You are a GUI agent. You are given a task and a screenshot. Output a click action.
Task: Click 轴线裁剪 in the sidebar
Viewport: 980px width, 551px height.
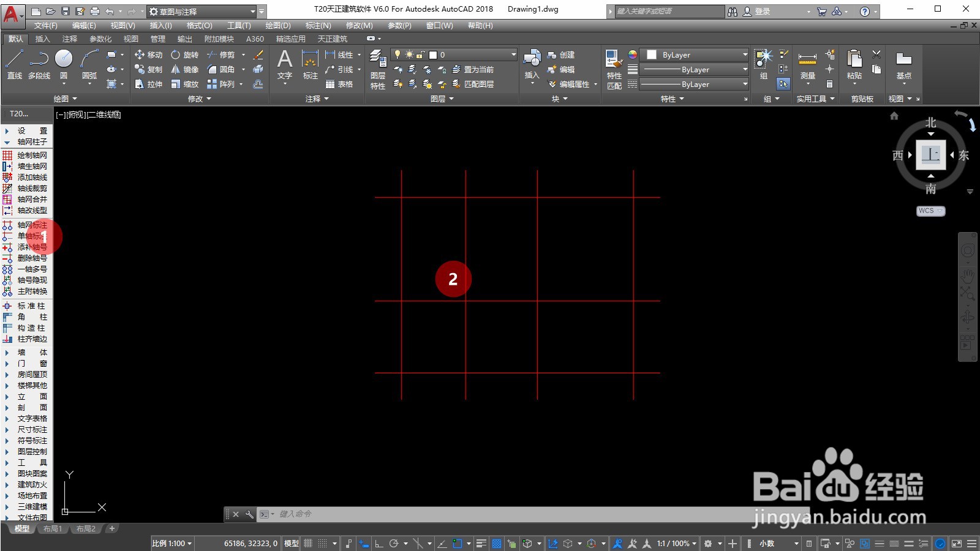(26, 188)
